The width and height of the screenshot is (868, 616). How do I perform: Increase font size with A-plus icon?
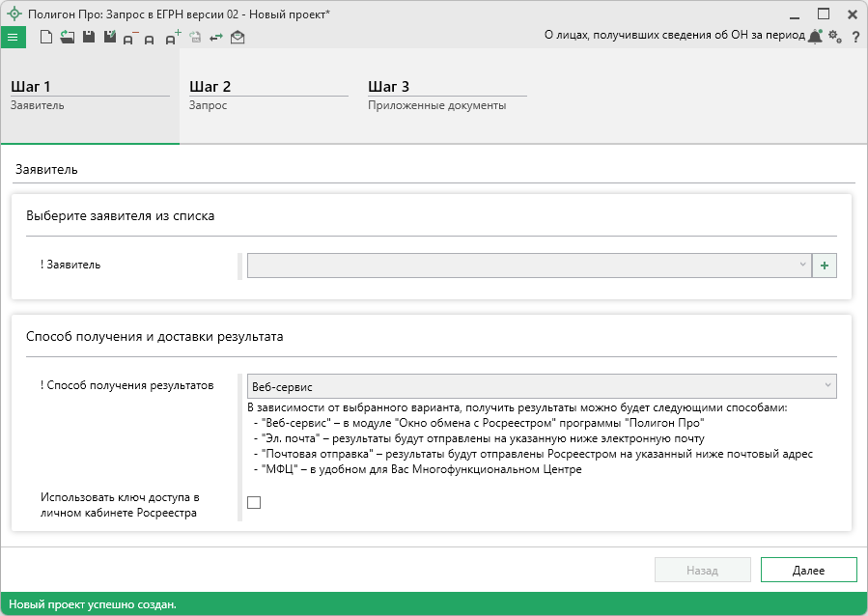(173, 38)
